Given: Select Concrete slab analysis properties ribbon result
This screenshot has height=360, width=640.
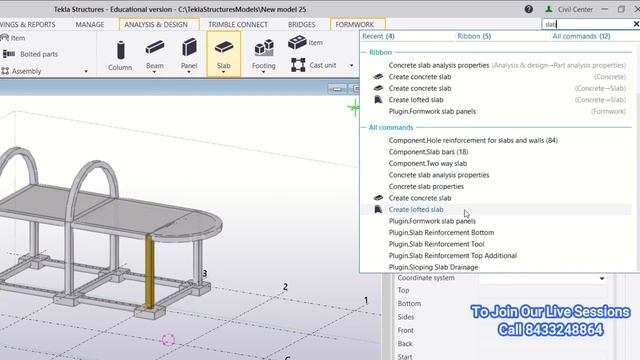Looking at the screenshot, I should click(x=497, y=65).
